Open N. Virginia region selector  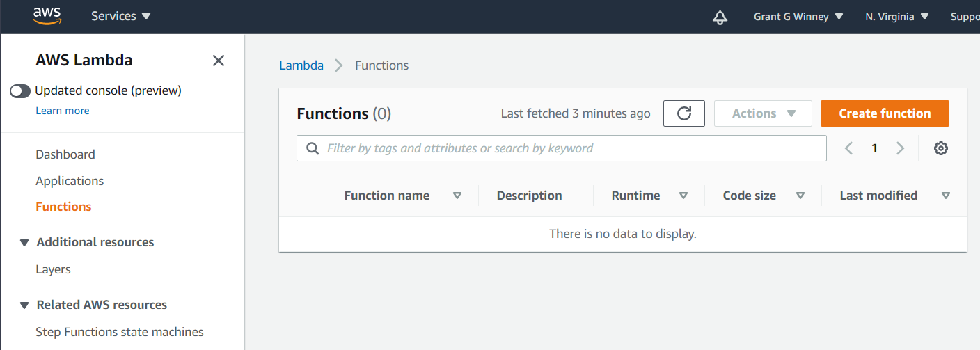tap(897, 17)
